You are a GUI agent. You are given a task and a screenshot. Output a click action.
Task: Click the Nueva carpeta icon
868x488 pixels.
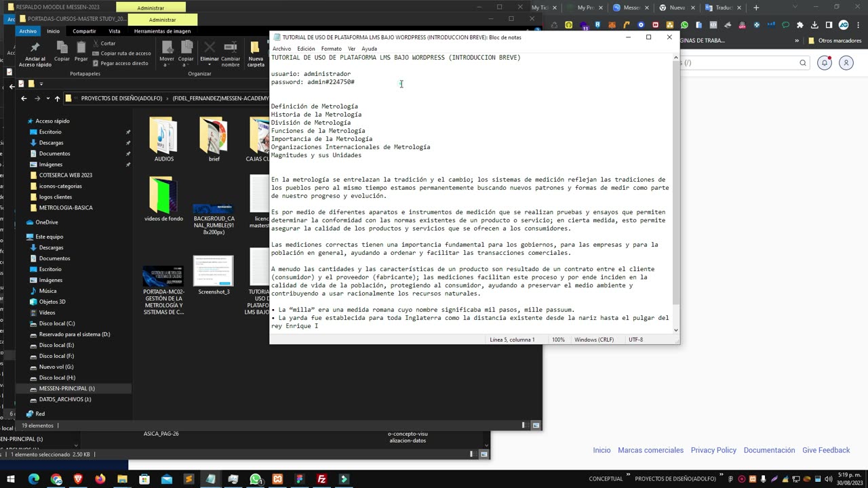coord(256,47)
